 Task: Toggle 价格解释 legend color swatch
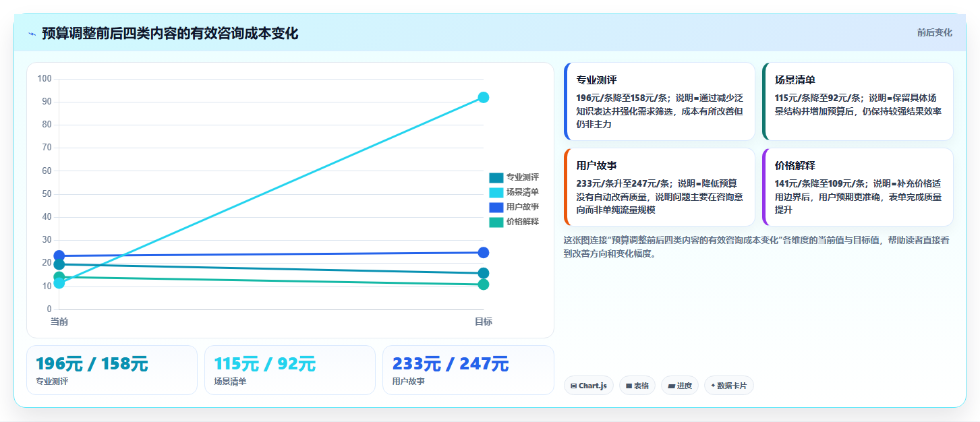pos(496,222)
